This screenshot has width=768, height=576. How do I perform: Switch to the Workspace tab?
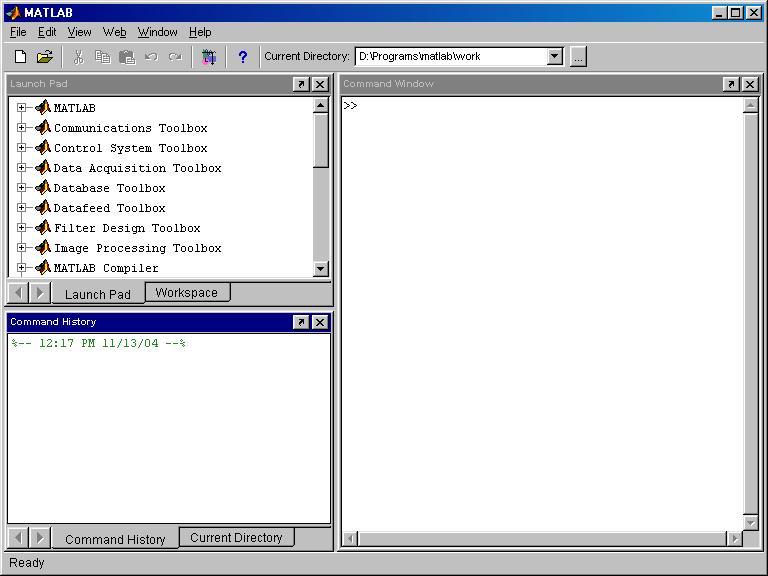click(187, 292)
